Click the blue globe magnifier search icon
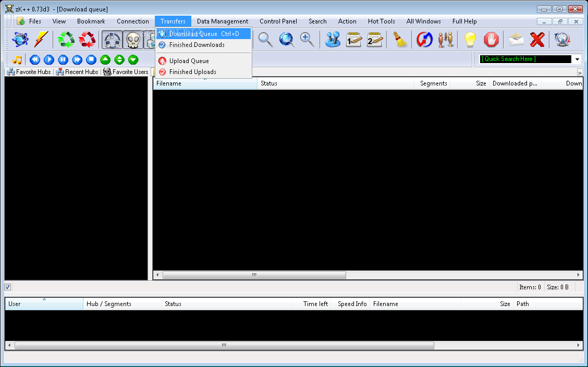 click(287, 40)
